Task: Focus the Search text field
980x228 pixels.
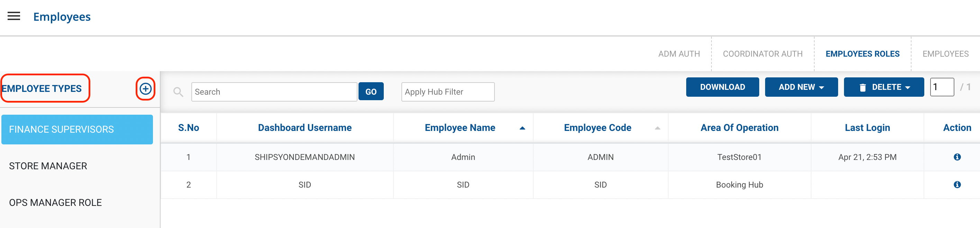Action: pos(274,92)
